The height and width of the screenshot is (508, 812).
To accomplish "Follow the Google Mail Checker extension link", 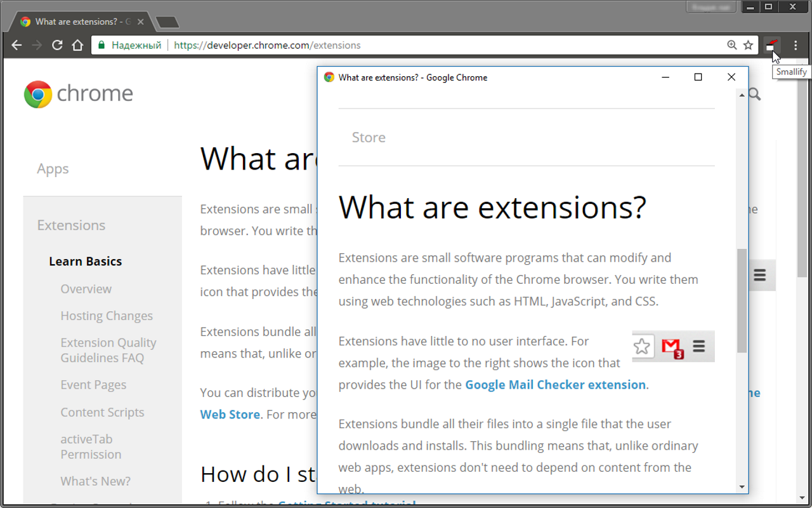I will tap(555, 384).
